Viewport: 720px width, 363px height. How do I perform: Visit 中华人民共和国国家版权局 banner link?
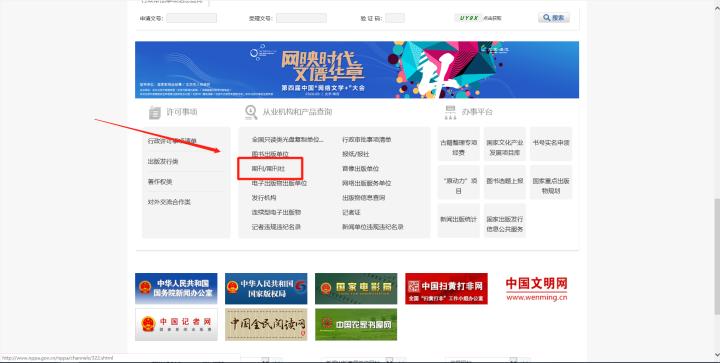pyautogui.click(x=266, y=288)
